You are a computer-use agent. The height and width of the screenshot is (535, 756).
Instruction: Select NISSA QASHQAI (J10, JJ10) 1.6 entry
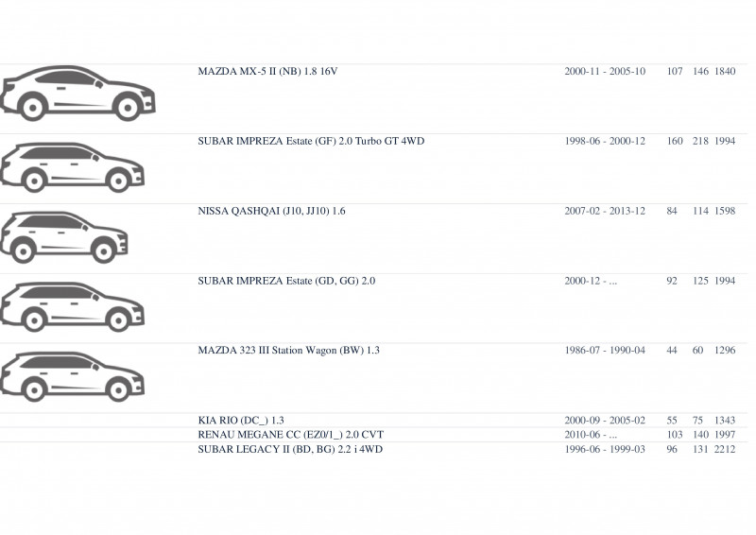(271, 211)
